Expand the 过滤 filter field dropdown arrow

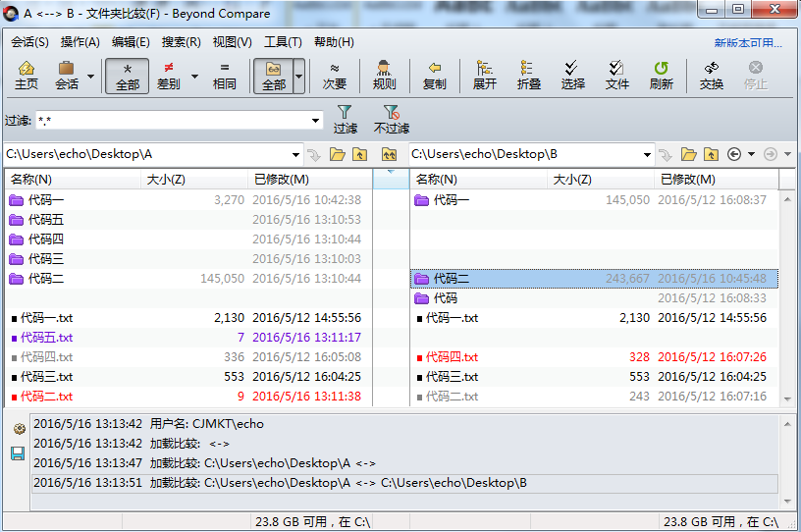point(316,121)
